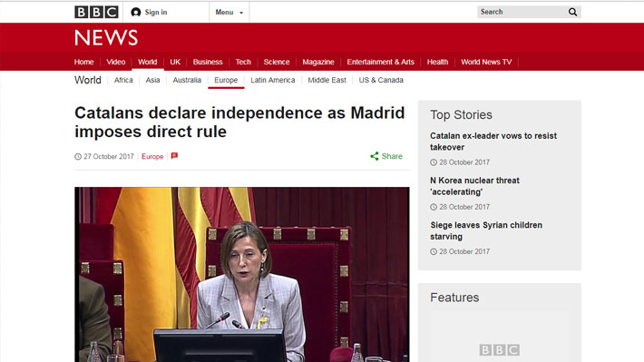Click the clock icon beside 27 October 2017
644x362 pixels.
click(x=78, y=157)
